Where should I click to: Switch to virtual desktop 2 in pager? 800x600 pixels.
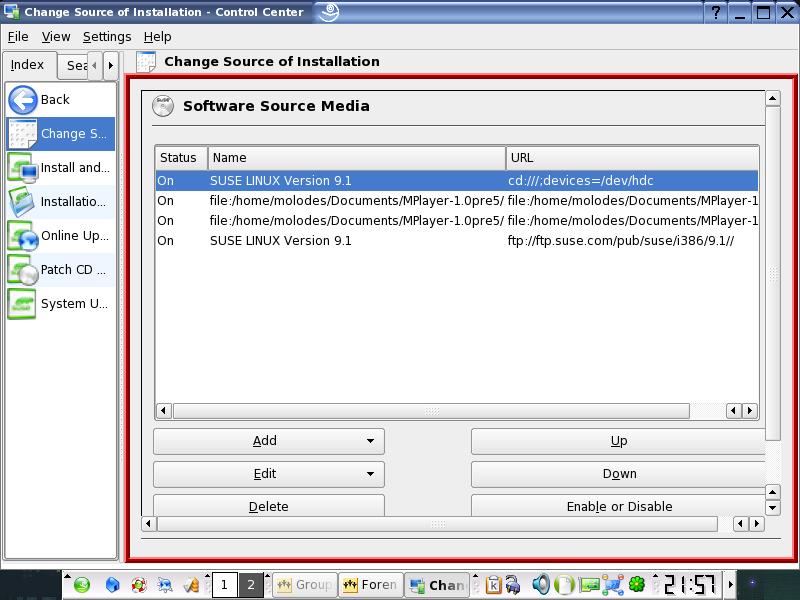(x=251, y=584)
